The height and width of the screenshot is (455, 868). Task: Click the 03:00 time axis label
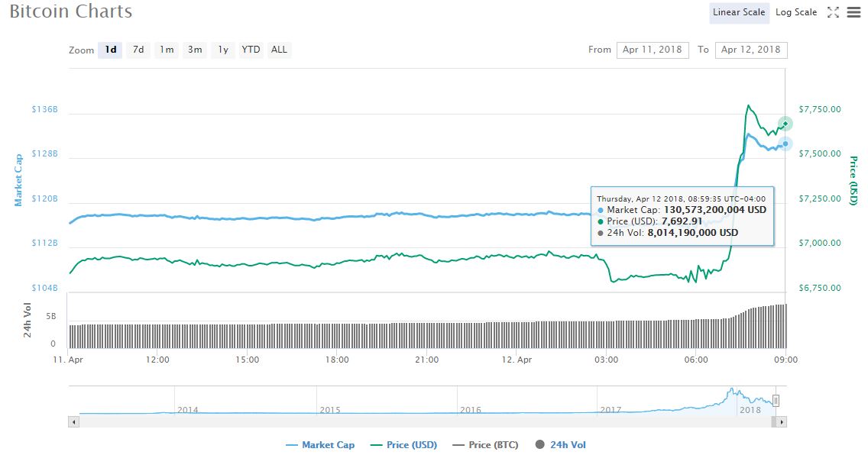pos(606,360)
